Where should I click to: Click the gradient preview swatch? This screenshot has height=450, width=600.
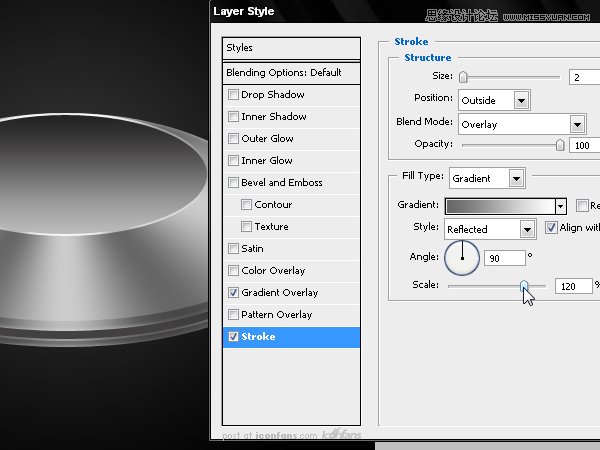point(499,205)
